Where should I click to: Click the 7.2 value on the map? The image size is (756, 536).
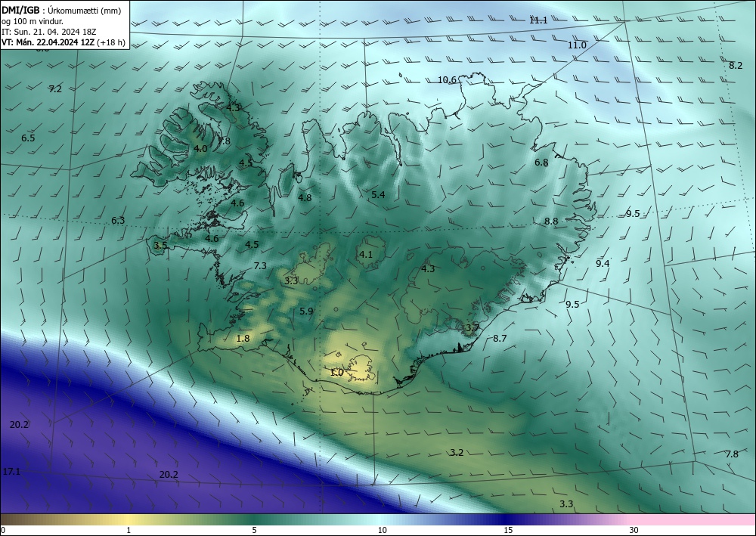point(55,89)
